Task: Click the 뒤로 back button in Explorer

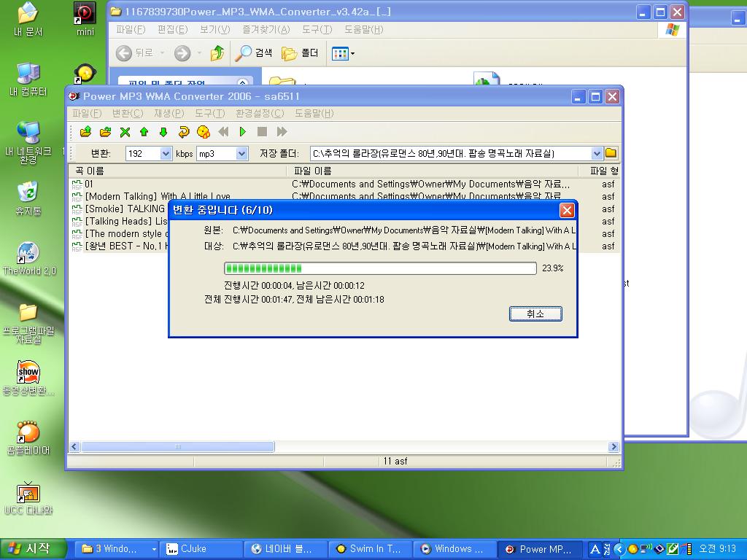Action: [x=134, y=52]
